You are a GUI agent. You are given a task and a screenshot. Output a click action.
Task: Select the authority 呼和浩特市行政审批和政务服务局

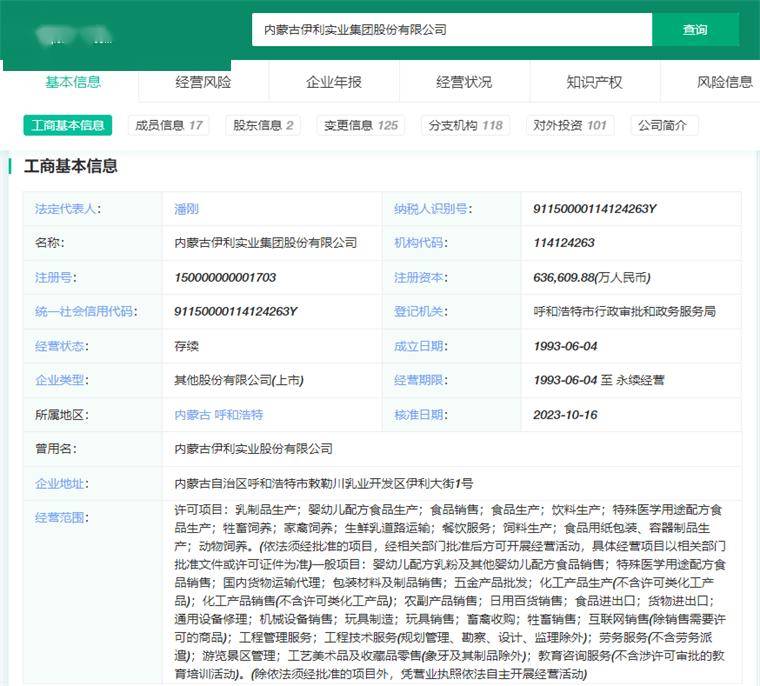pos(624,312)
